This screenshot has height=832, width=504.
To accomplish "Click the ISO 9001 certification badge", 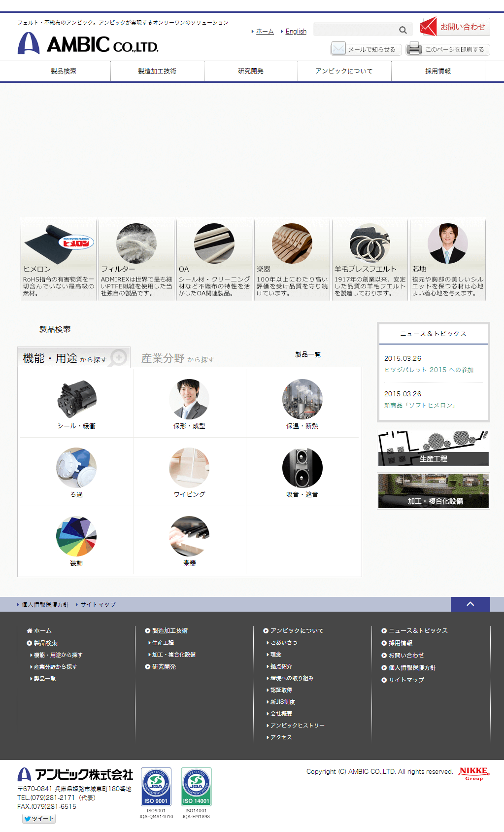I will pos(156,787).
